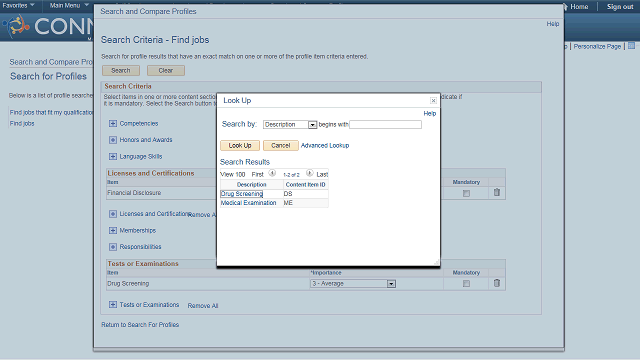
Task: Show previous lookup results page
Action: pos(272,173)
